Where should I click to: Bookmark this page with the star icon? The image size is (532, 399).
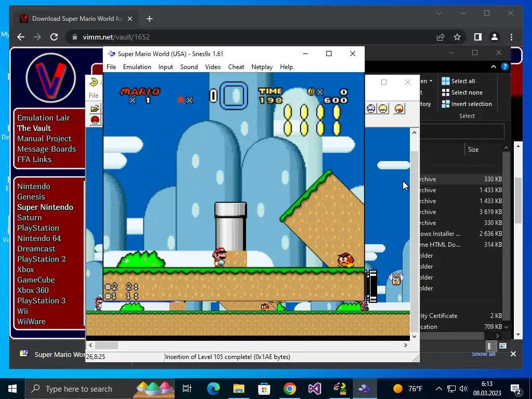coord(457,37)
